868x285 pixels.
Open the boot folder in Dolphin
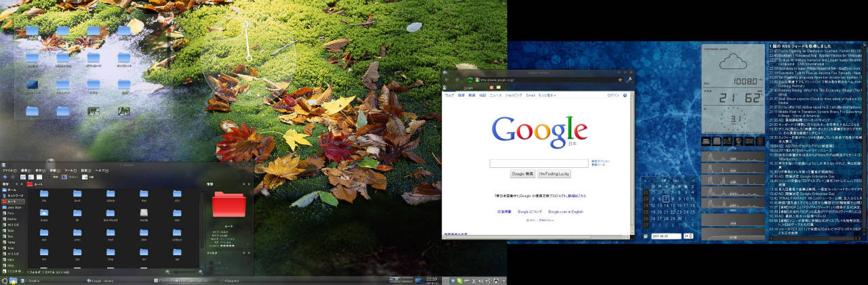click(x=77, y=196)
